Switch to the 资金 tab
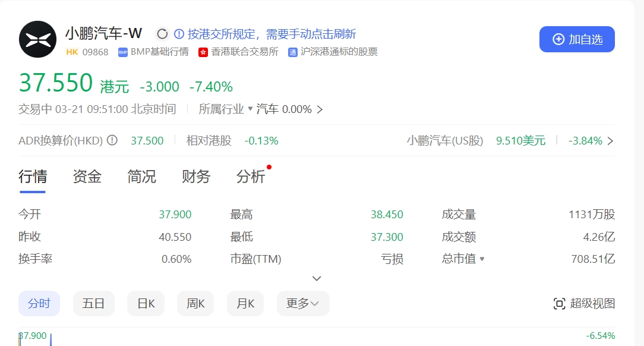The image size is (644, 346). click(87, 177)
